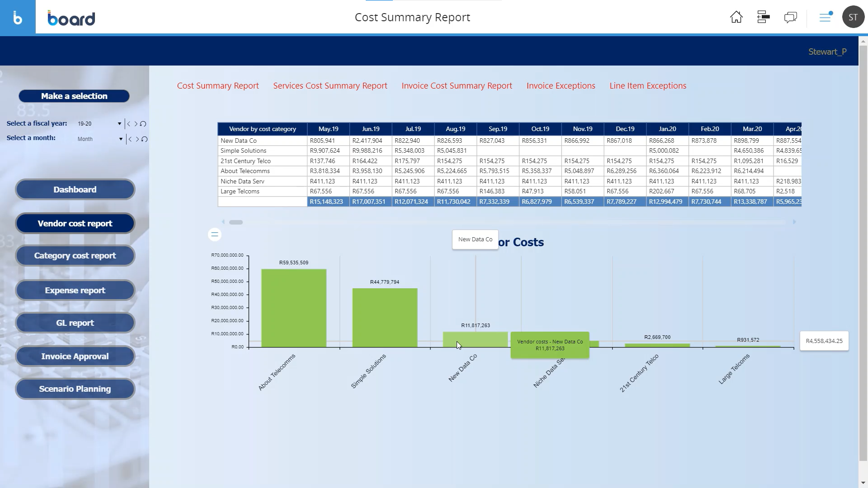Open the fiscal year dropdown

[x=119, y=124]
